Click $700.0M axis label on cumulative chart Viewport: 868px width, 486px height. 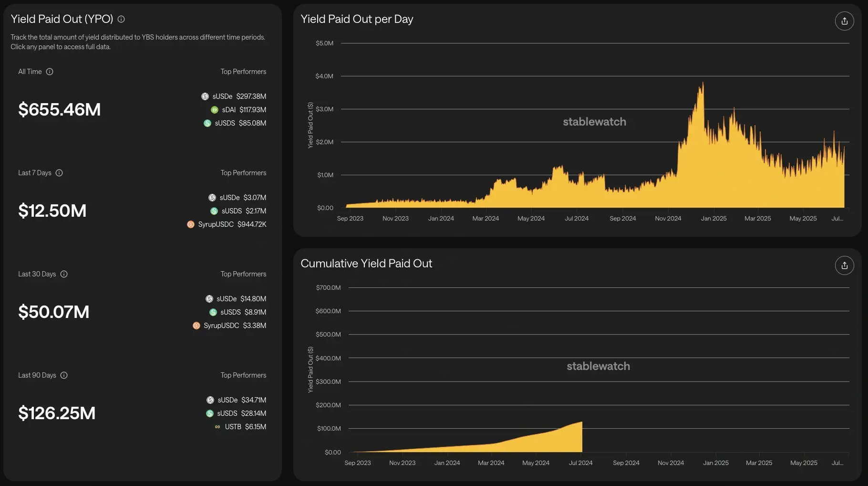pos(328,288)
